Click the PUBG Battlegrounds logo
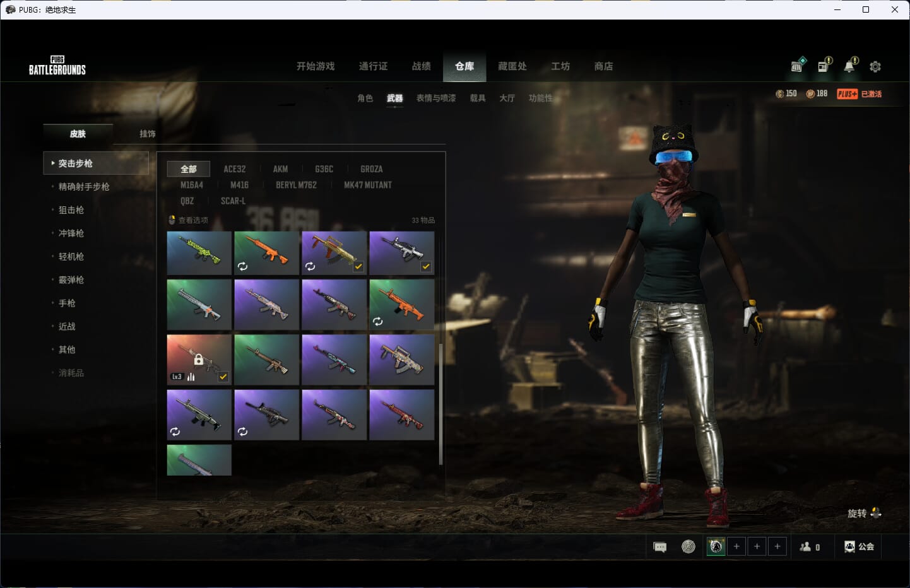Viewport: 910px width, 588px height. point(57,66)
